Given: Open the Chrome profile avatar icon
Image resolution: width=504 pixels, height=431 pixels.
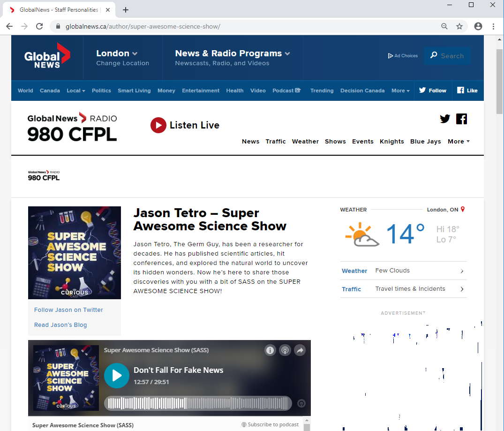Looking at the screenshot, I should [478, 26].
